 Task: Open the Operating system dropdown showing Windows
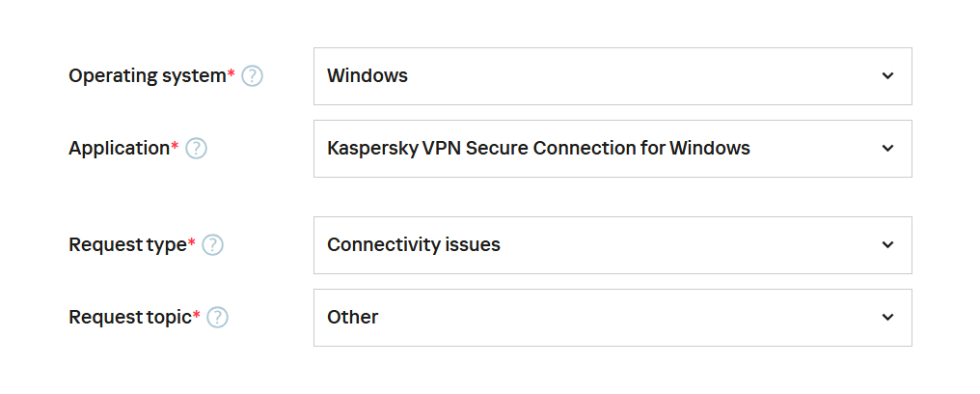click(612, 76)
